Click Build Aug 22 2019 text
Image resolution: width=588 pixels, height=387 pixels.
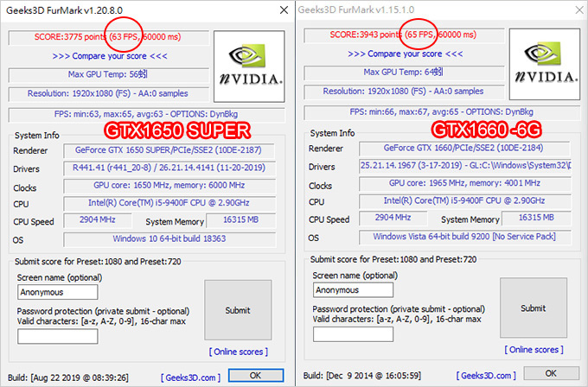pos(68,377)
